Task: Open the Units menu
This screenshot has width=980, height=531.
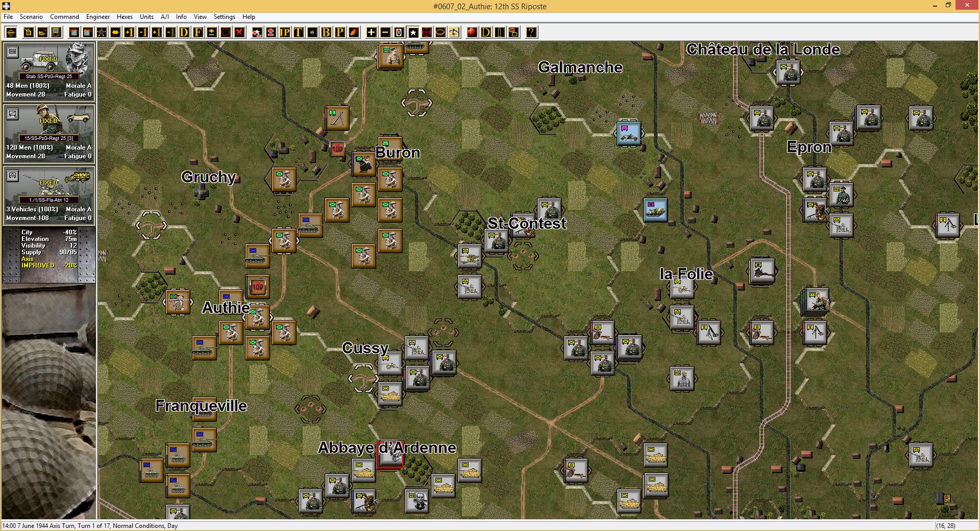Action: (146, 17)
